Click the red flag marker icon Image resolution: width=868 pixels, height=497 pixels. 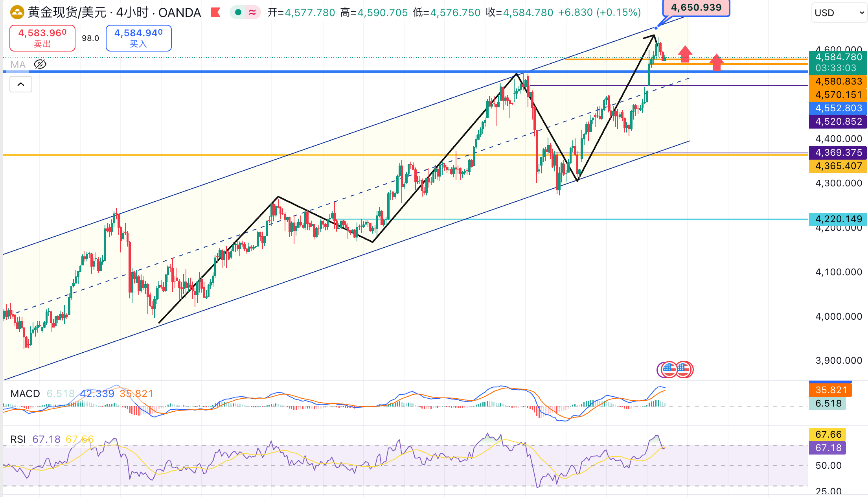coord(215,13)
